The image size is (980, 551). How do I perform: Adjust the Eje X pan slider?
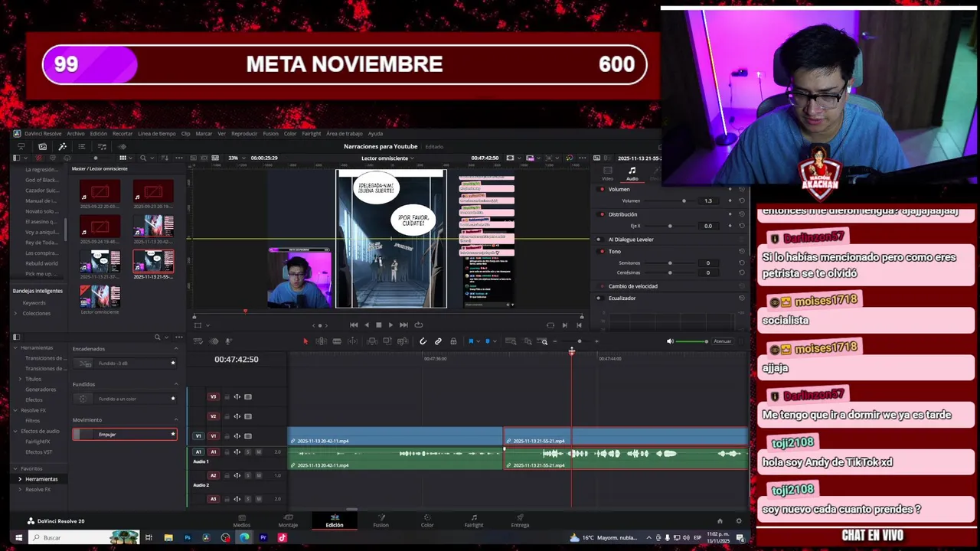click(x=670, y=226)
